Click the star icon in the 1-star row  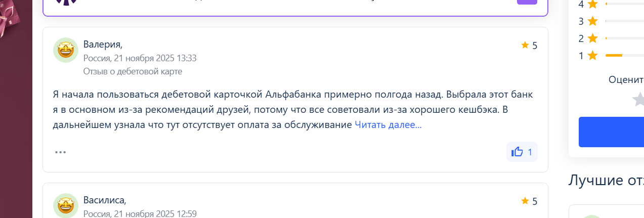pos(593,56)
